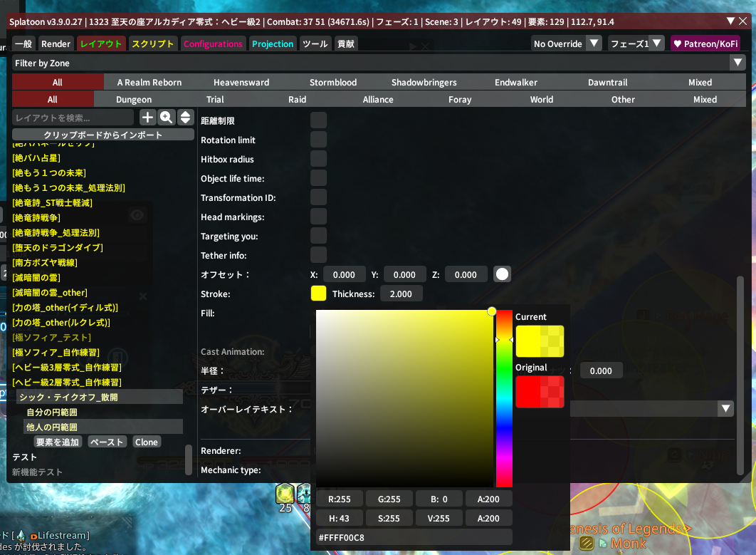Switch to the Configurations tab
The image size is (756, 555).
point(213,44)
